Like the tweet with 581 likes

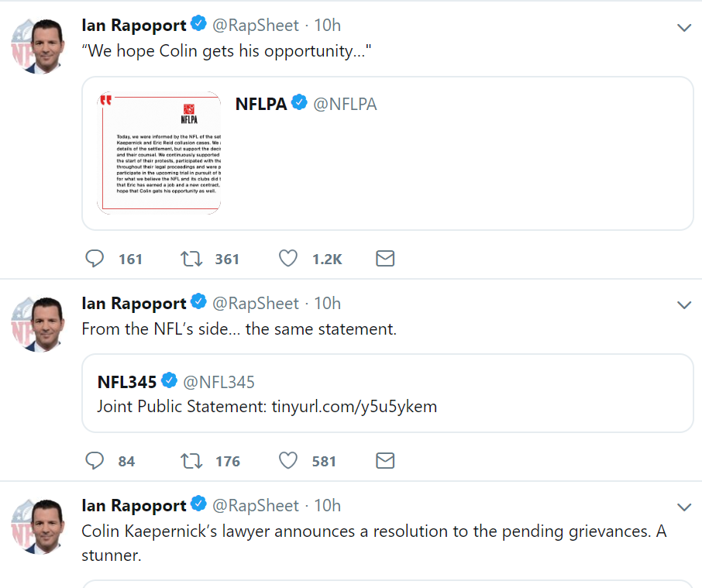(288, 461)
